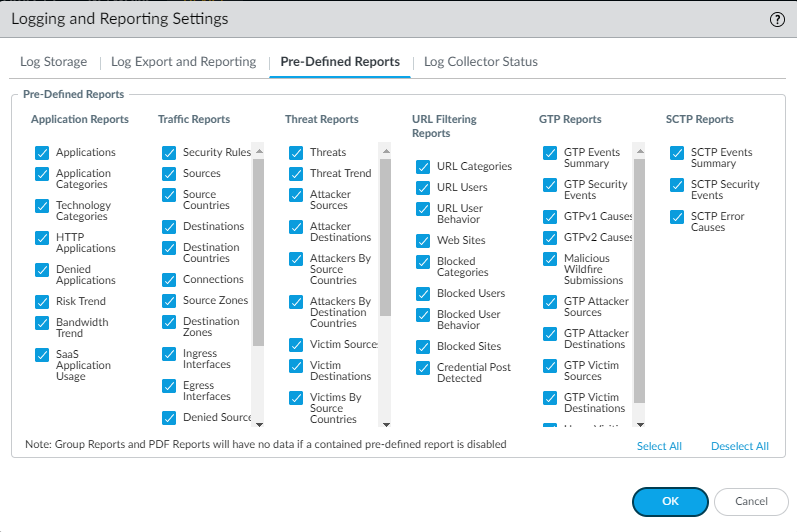Uncheck the Threat Trend report

[x=296, y=174]
